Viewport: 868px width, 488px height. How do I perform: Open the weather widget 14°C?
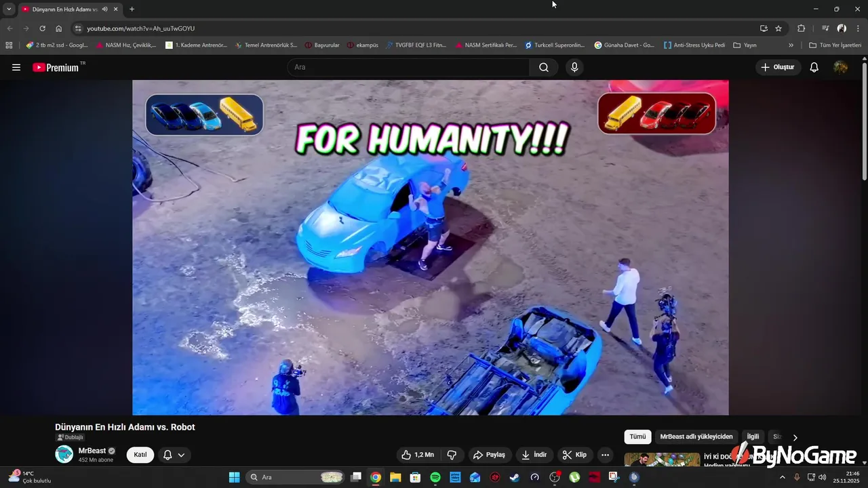(x=30, y=476)
